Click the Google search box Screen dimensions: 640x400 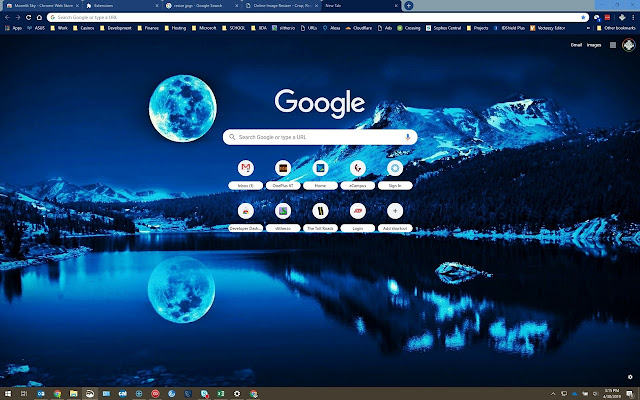320,137
